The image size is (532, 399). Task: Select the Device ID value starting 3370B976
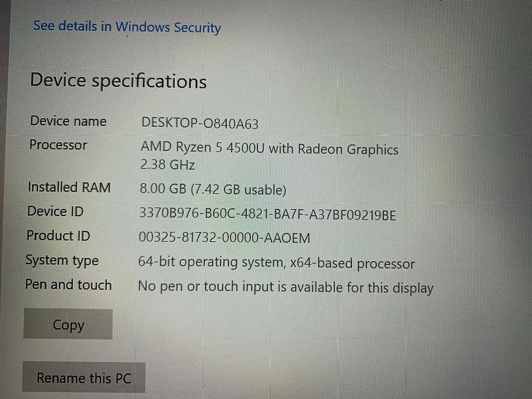click(x=268, y=215)
